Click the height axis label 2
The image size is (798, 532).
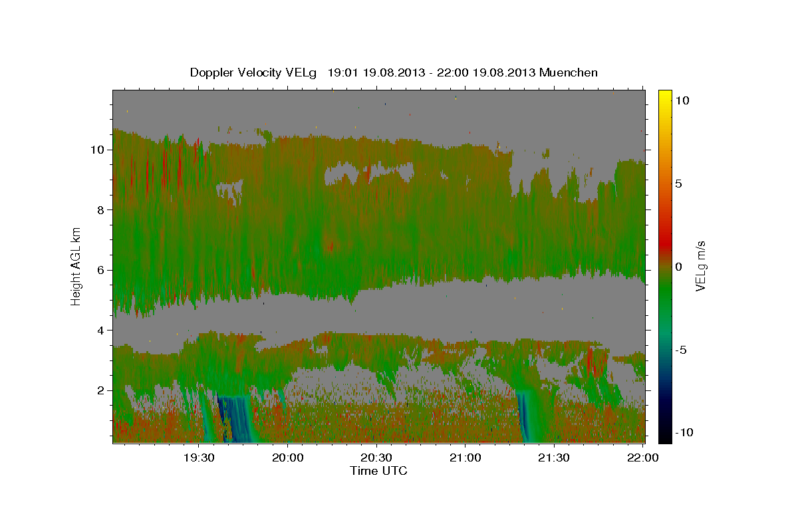click(101, 390)
